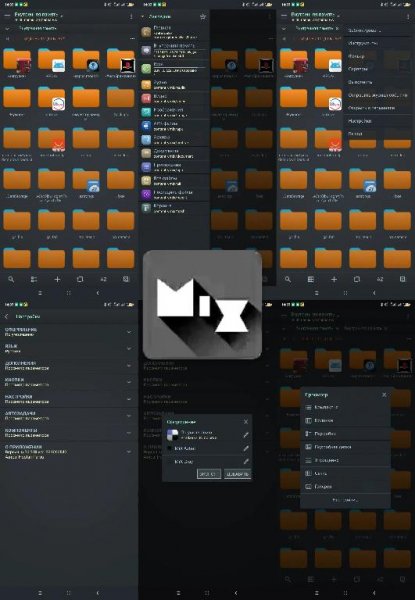
Task: Tap select-all icon in top-right screen toolbar
Action: click(402, 279)
